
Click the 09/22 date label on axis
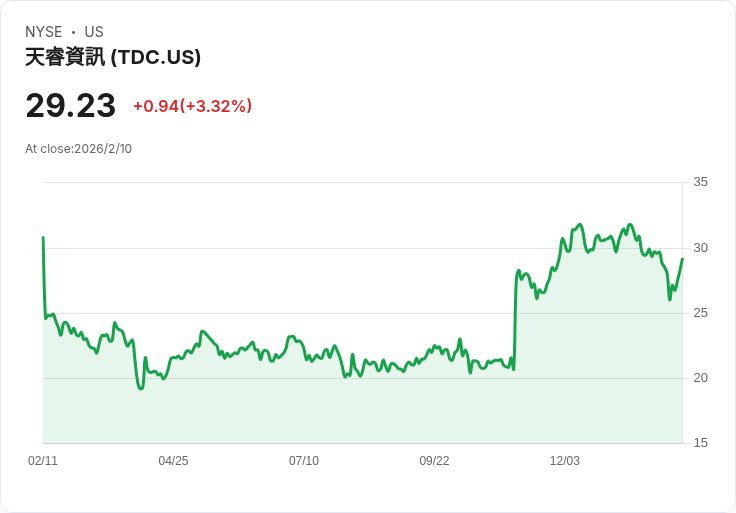(434, 461)
